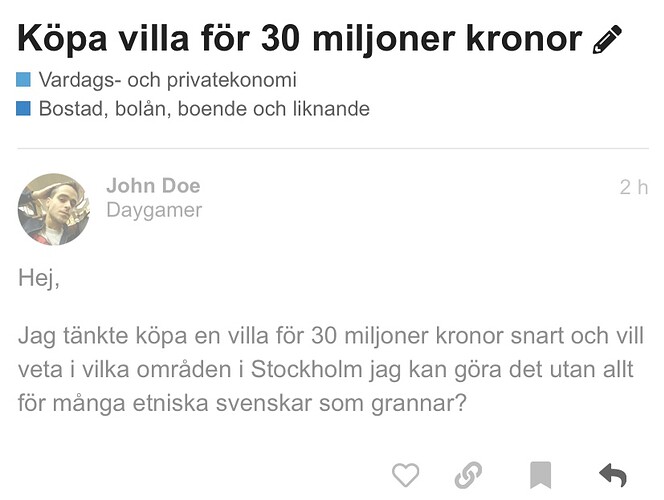This screenshot has width=664, height=500.
Task: Open John Doe's avatar picture
Action: (x=53, y=209)
